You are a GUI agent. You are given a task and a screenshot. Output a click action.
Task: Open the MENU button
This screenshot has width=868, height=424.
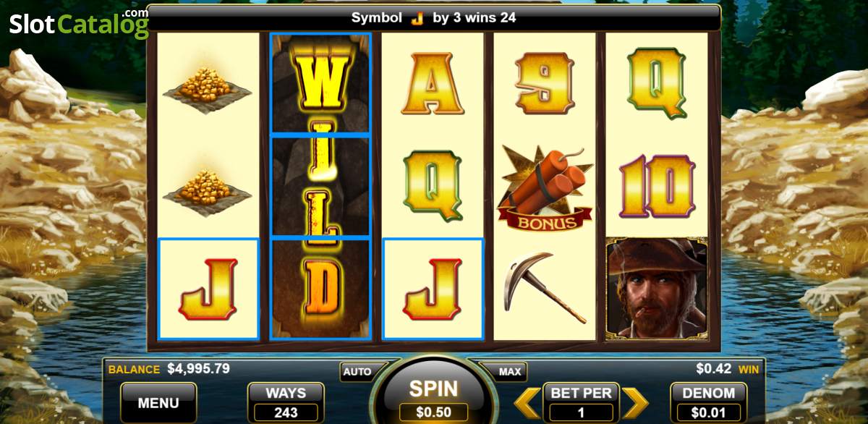(158, 403)
